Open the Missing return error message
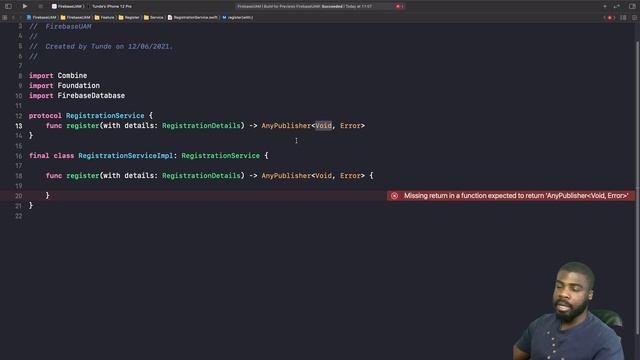 pyautogui.click(x=516, y=196)
